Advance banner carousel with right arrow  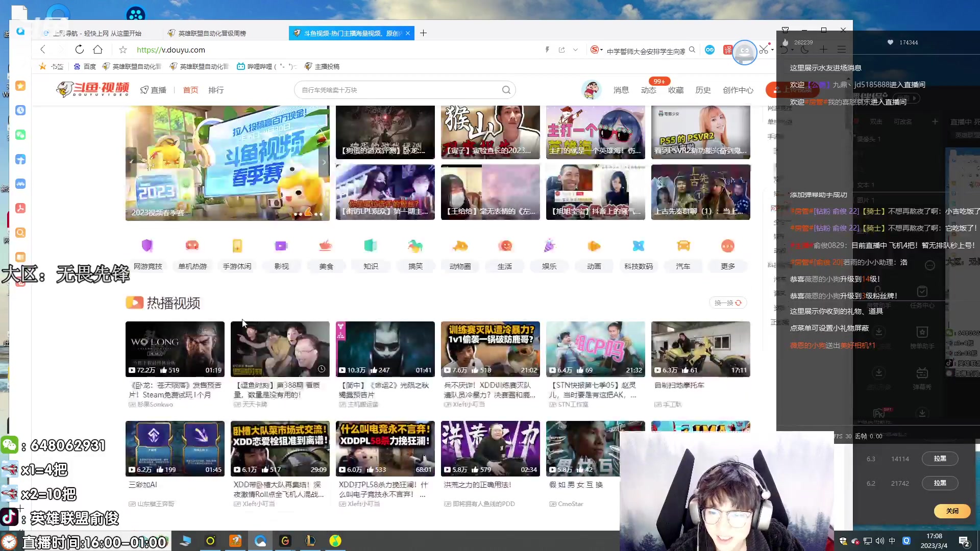(x=324, y=162)
